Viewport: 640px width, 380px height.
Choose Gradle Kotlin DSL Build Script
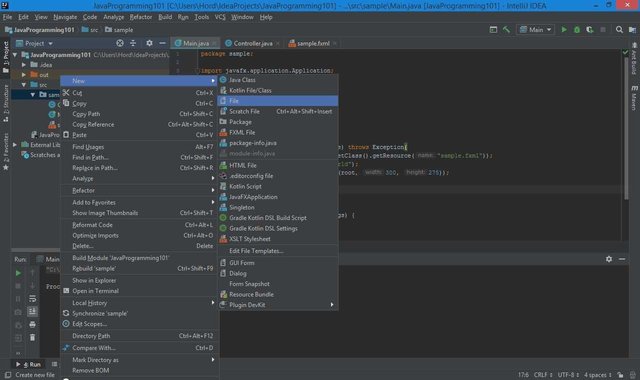tap(278, 218)
